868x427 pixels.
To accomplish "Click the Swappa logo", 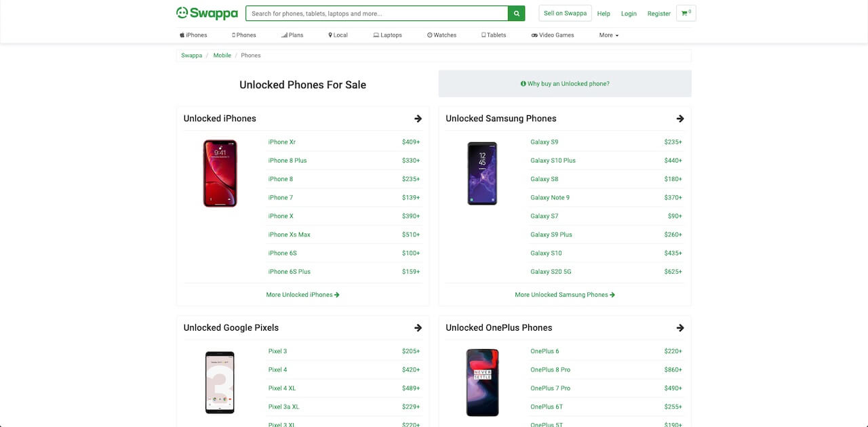I will 207,13.
